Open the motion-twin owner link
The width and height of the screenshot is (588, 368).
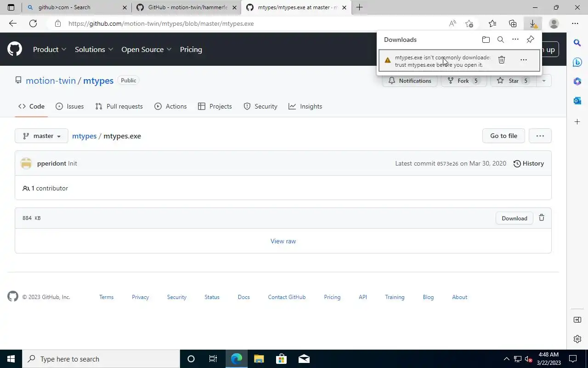51,80
